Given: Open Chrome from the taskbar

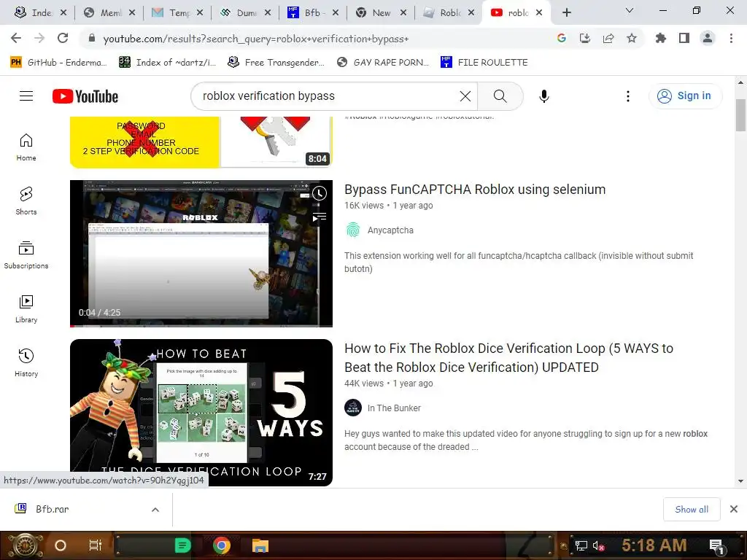Looking at the screenshot, I should (x=222, y=545).
